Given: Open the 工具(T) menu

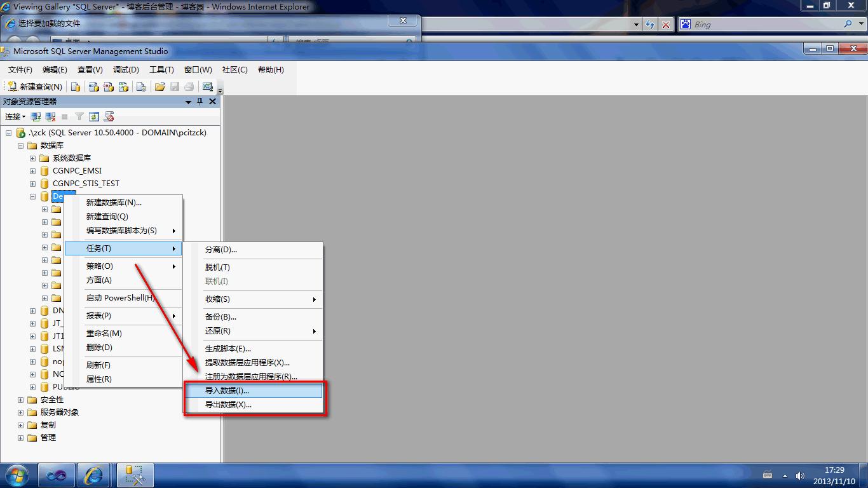Looking at the screenshot, I should tap(161, 70).
